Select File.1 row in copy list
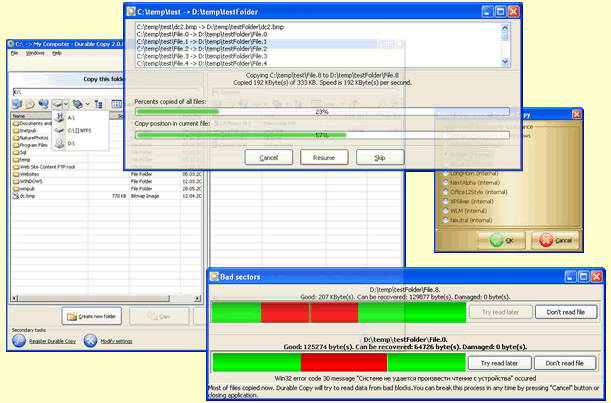This screenshot has width=611, height=403. [202, 42]
